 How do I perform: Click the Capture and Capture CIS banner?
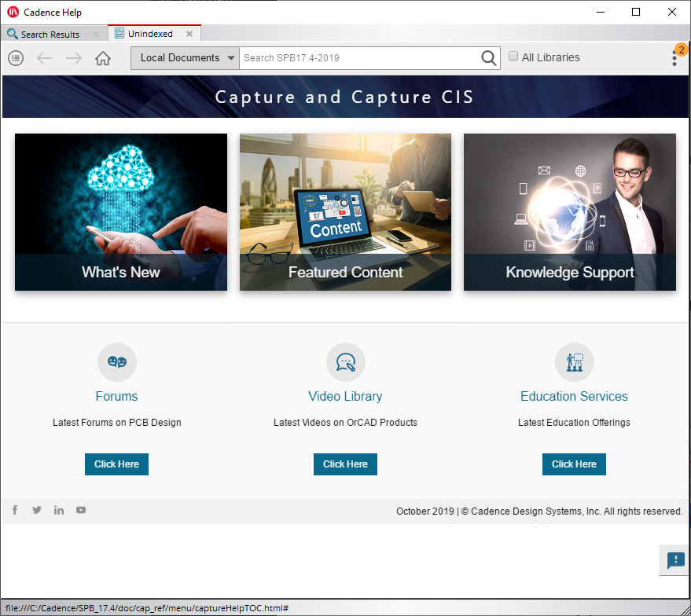tap(346, 97)
